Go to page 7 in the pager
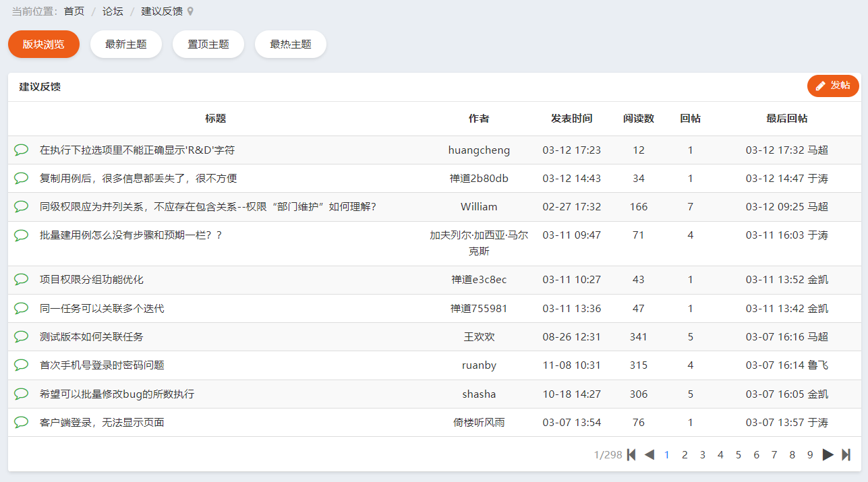 tap(774, 454)
